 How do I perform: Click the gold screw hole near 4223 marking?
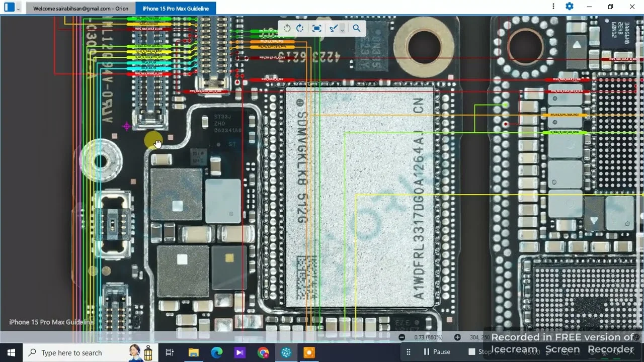[x=425, y=47]
